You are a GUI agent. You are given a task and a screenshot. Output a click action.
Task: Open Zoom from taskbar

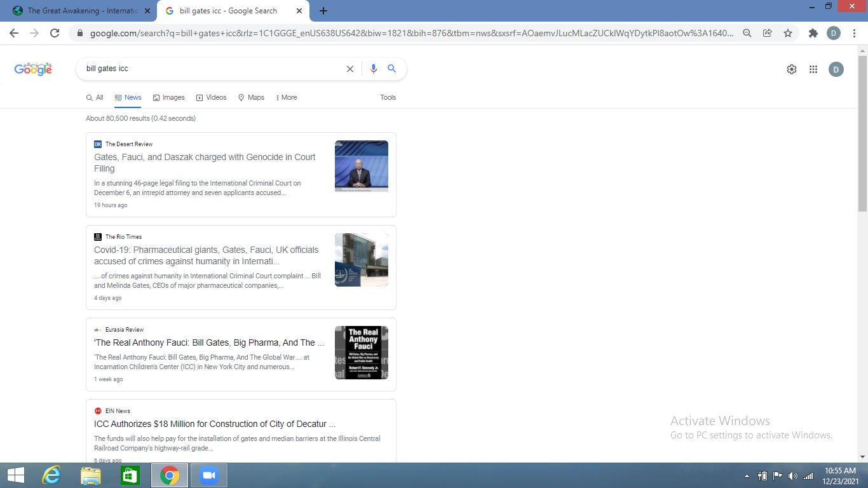pos(208,475)
